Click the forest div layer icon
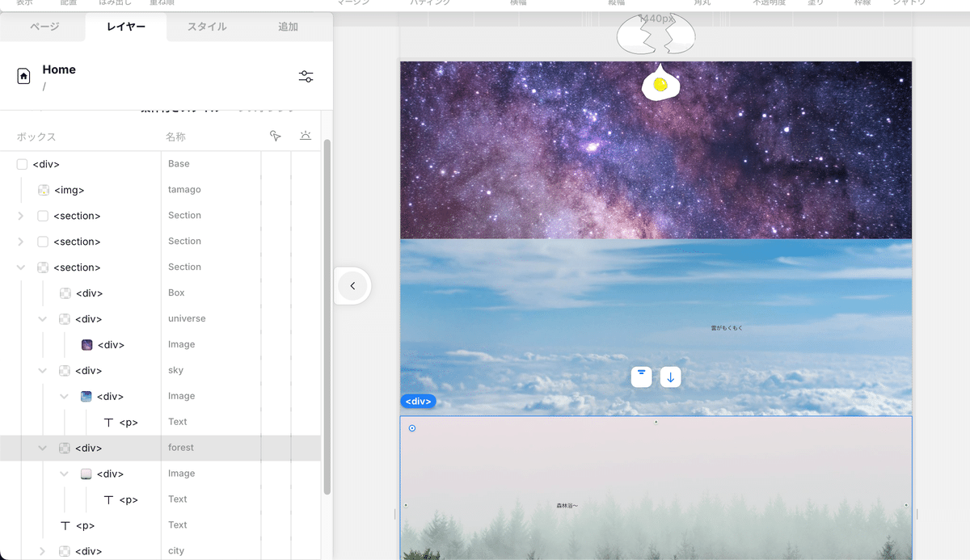The width and height of the screenshot is (970, 560). point(65,448)
